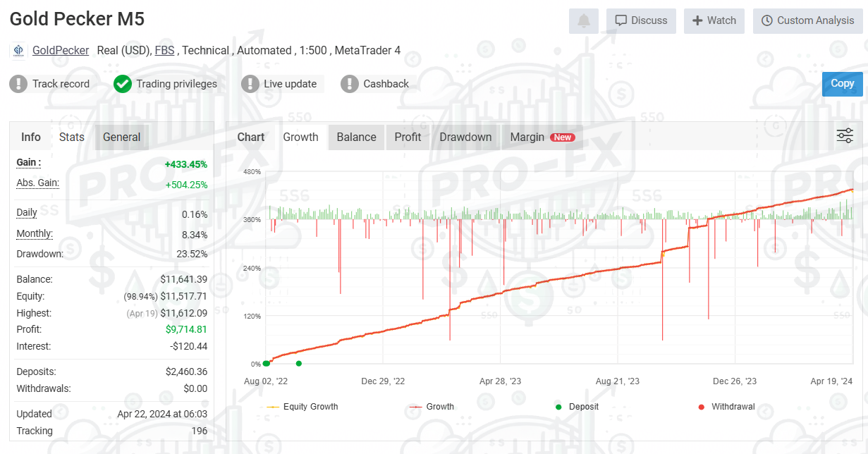Select the Growth chart tab

(301, 137)
